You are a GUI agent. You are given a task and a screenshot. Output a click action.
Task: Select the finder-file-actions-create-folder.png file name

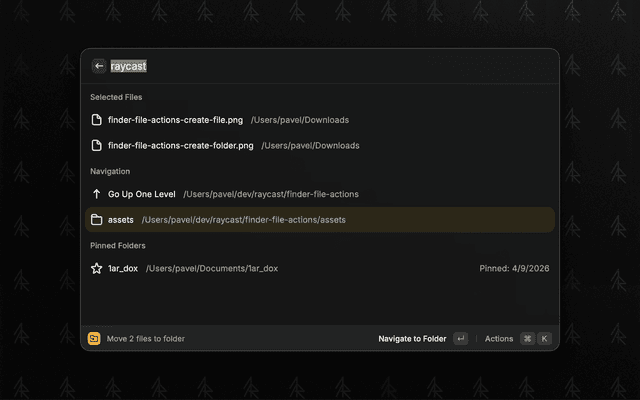click(180, 145)
